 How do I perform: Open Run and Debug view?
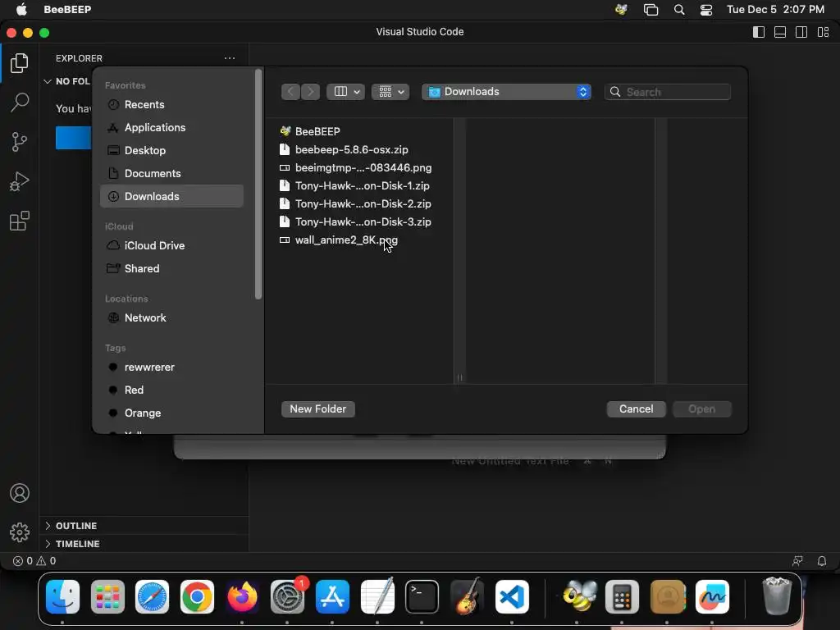pyautogui.click(x=20, y=181)
